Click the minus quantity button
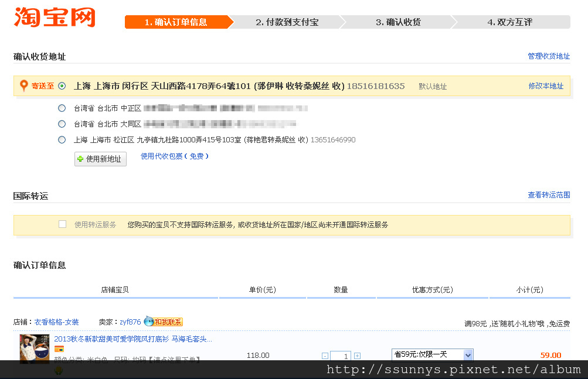Image resolution: width=588 pixels, height=379 pixels. (325, 356)
